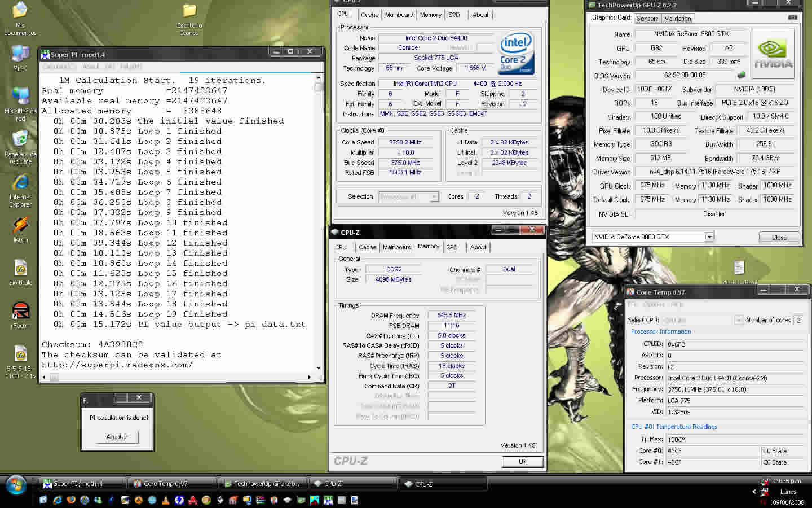
Task: Click the Intel Core 2 Duo logo
Action: [x=516, y=54]
